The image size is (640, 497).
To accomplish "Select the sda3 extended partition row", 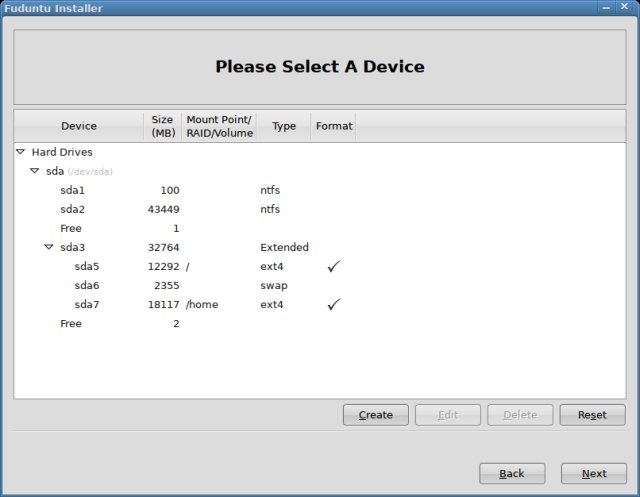I will (x=320, y=247).
